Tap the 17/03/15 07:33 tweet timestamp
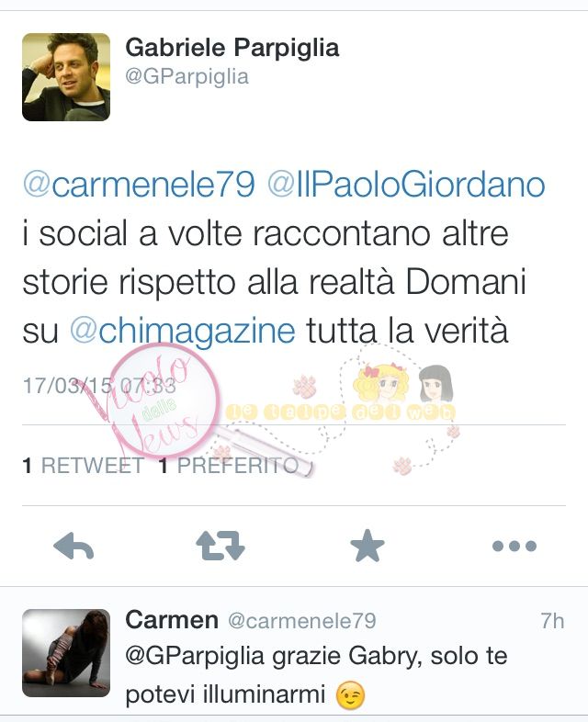This screenshot has width=588, height=722. [99, 386]
